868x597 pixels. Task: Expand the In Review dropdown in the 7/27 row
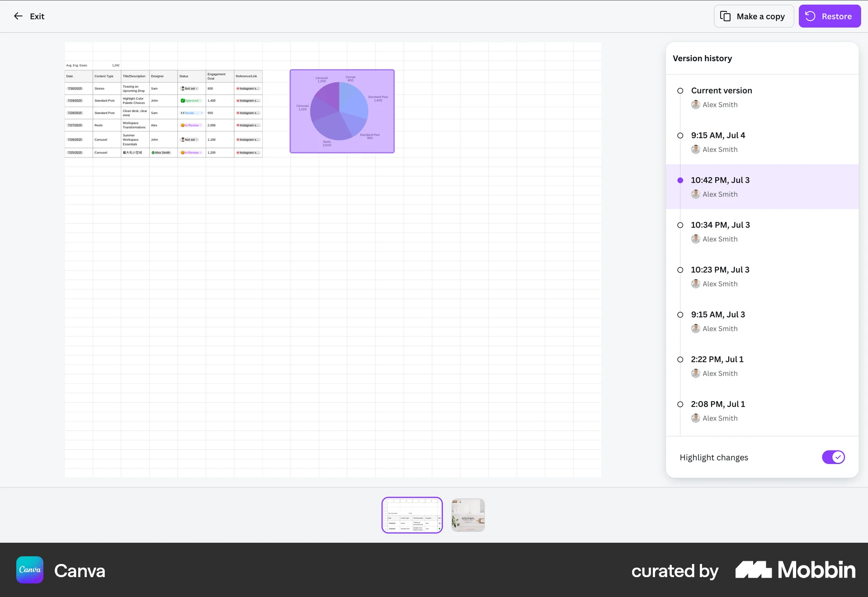[201, 125]
